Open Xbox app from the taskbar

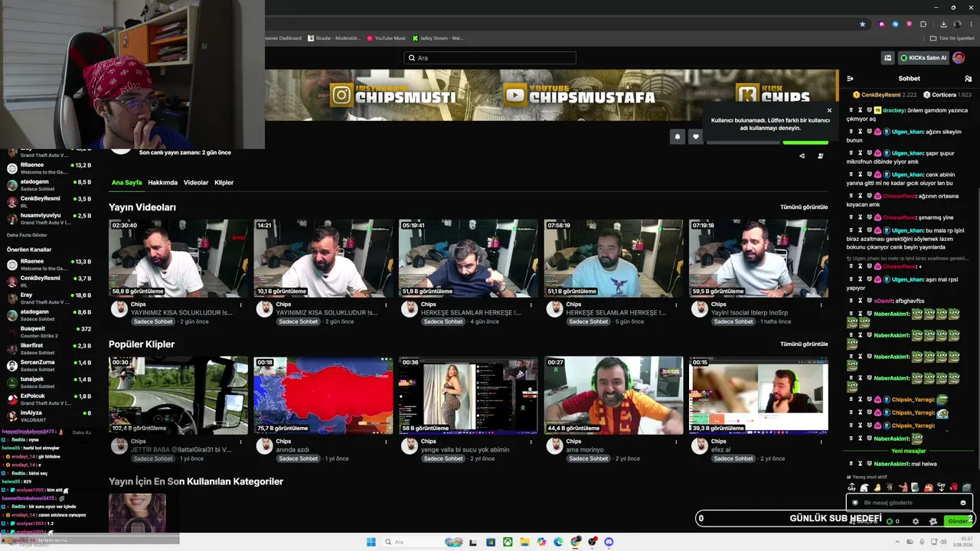tap(508, 542)
